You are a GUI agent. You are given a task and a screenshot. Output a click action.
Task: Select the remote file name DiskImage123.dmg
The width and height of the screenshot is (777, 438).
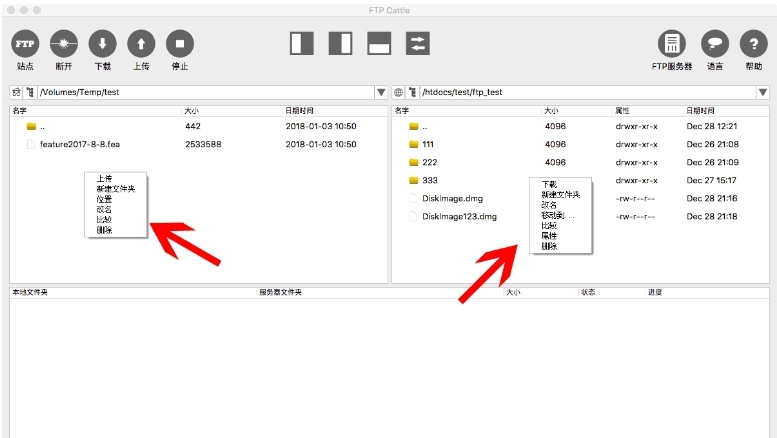tap(459, 217)
